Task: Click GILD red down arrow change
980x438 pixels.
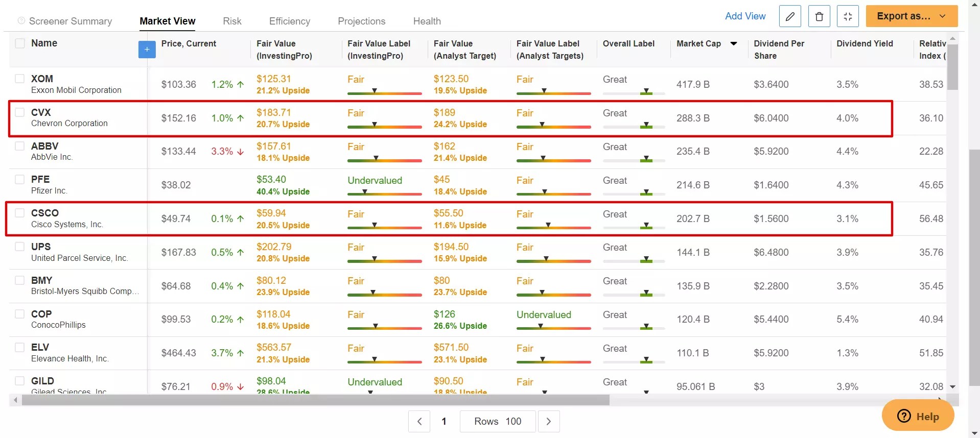Action: coord(241,386)
